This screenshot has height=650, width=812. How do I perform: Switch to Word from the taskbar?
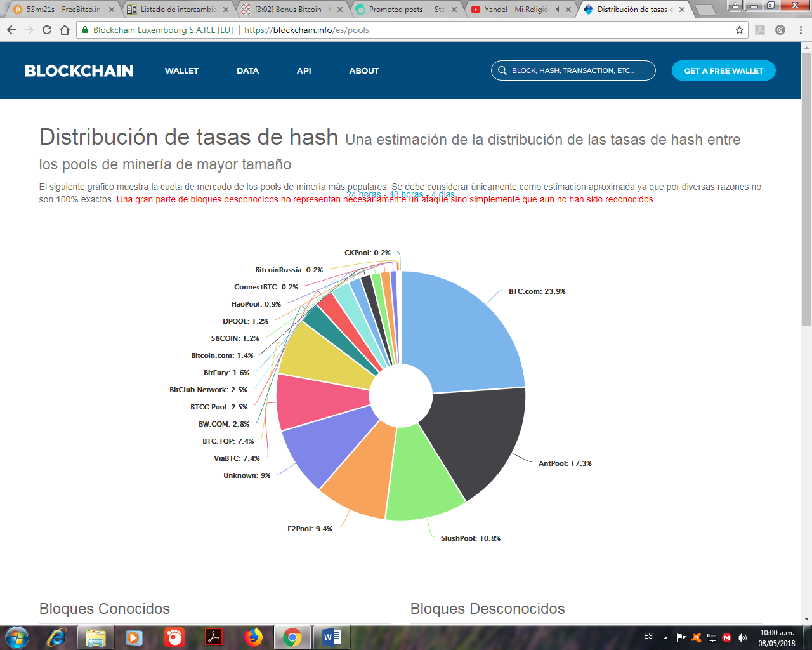point(332,637)
